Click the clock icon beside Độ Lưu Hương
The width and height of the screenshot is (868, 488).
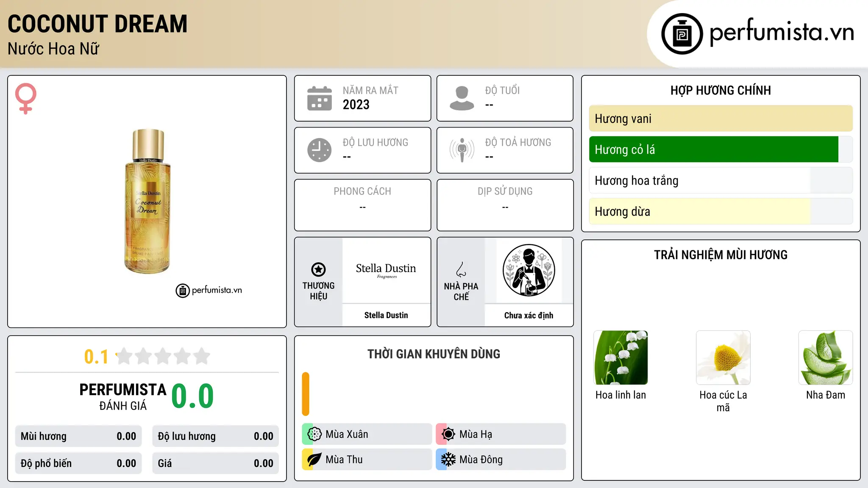point(320,150)
